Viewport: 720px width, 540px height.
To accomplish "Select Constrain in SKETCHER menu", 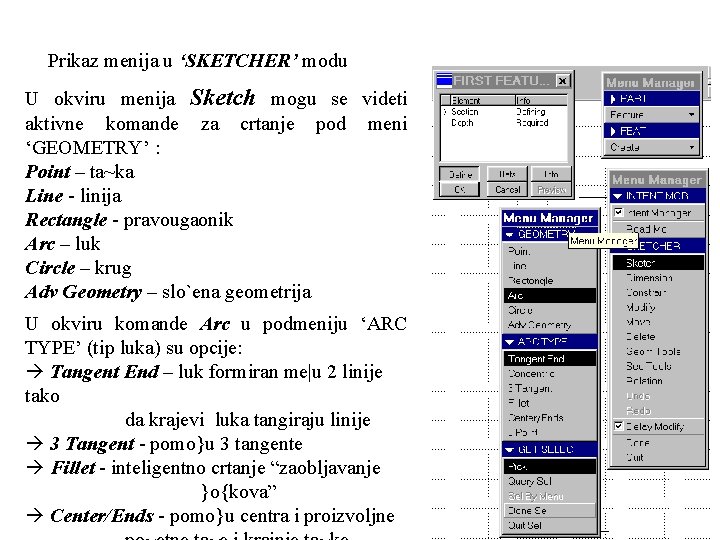I will [658, 292].
